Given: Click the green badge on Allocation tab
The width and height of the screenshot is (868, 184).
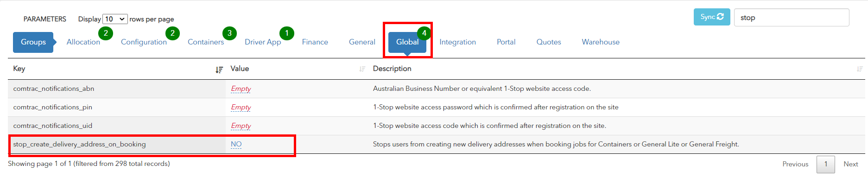Looking at the screenshot, I should coord(106,33).
